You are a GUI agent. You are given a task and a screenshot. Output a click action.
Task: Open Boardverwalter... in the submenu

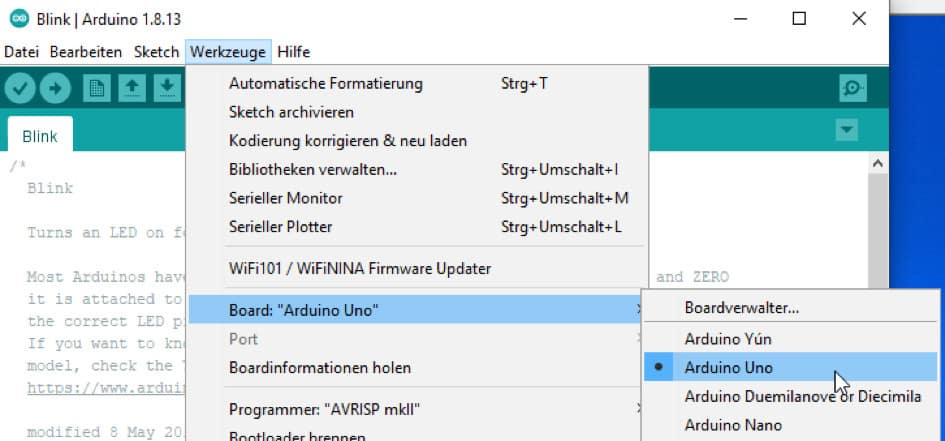click(x=791, y=308)
